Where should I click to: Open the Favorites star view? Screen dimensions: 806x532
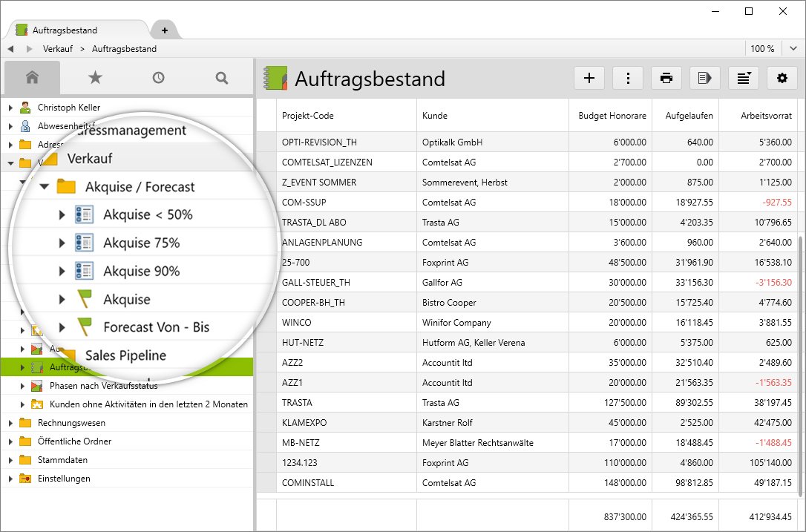pyautogui.click(x=95, y=77)
